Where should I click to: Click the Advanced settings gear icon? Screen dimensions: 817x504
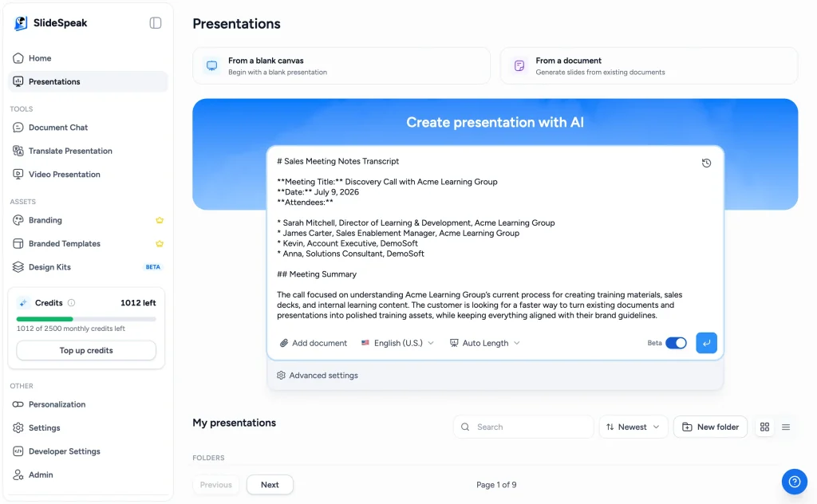[x=281, y=375]
